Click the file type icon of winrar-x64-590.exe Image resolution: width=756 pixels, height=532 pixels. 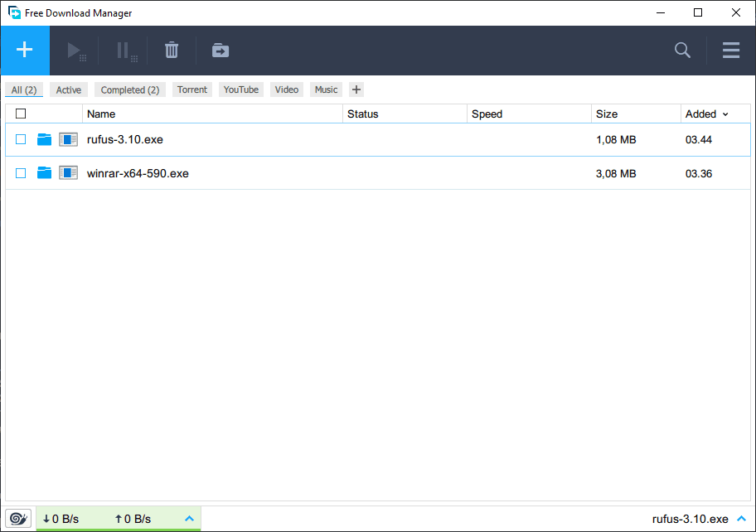pos(69,172)
